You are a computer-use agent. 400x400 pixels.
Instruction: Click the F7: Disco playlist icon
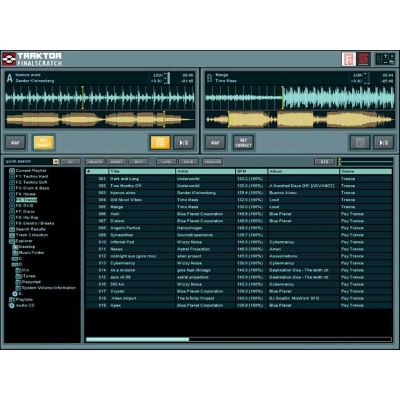pyautogui.click(x=12, y=212)
